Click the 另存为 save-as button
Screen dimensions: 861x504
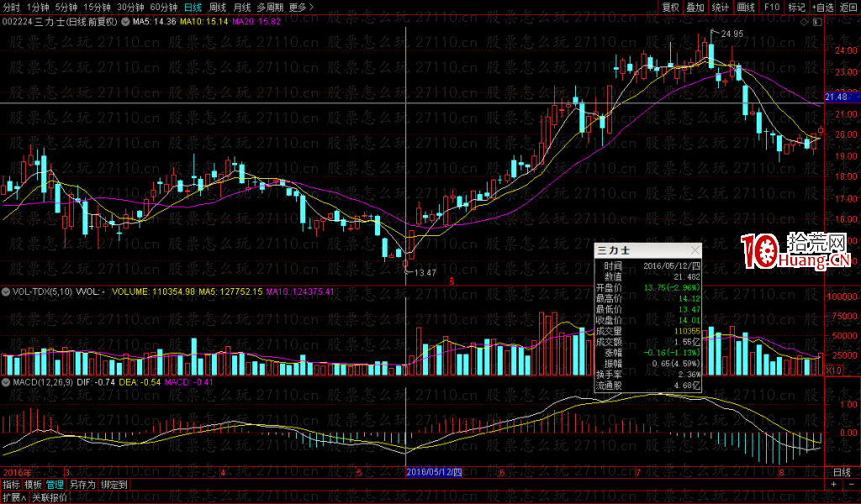coord(82,485)
